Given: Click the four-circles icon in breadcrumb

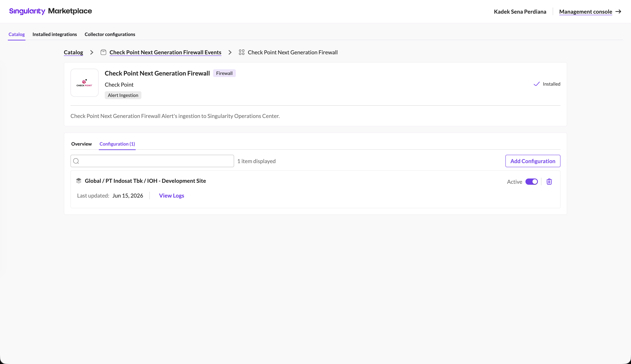Looking at the screenshot, I should (242, 52).
